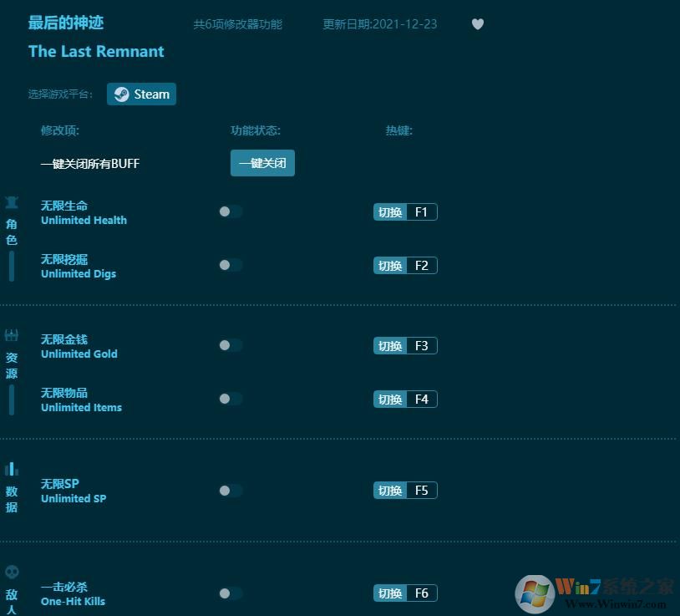Viewport: 680px width, 616px height.
Task: Click the 切换 F6 hotkey button for One-Hit Kills
Action: pos(405,593)
